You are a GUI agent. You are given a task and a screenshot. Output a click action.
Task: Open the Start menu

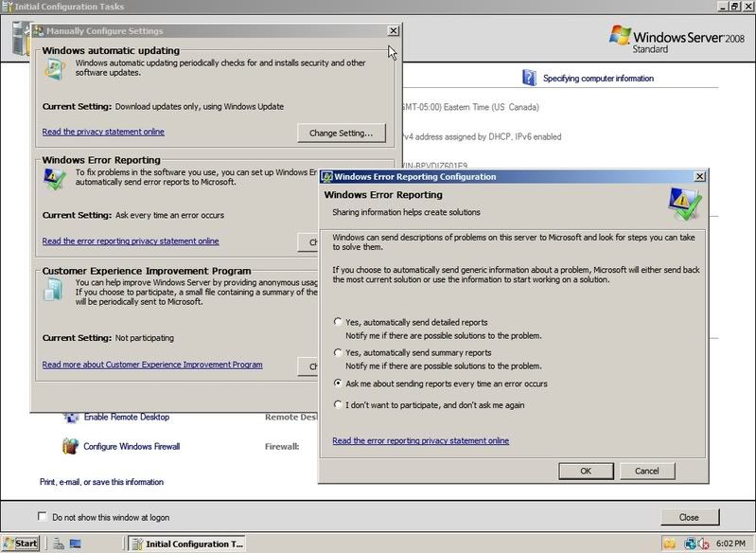[21, 544]
